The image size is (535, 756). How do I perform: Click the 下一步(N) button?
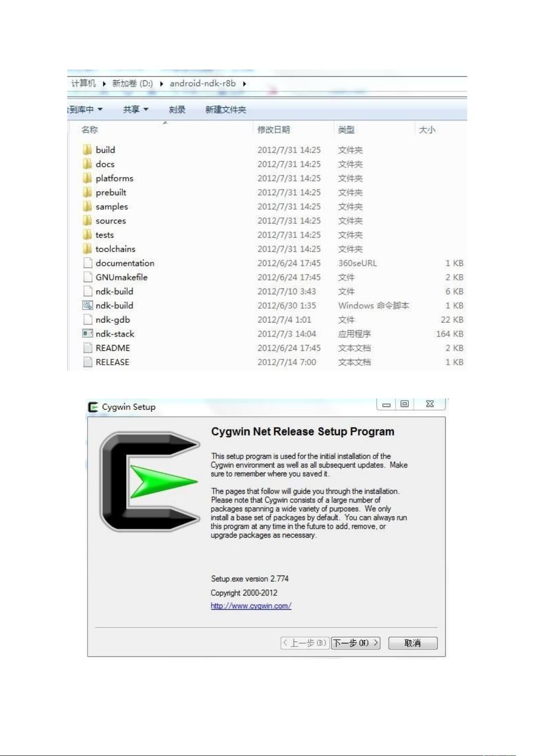(x=356, y=643)
